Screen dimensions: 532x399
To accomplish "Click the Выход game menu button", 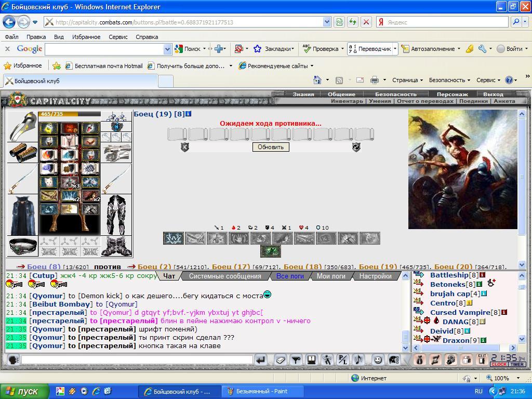I will [x=494, y=94].
